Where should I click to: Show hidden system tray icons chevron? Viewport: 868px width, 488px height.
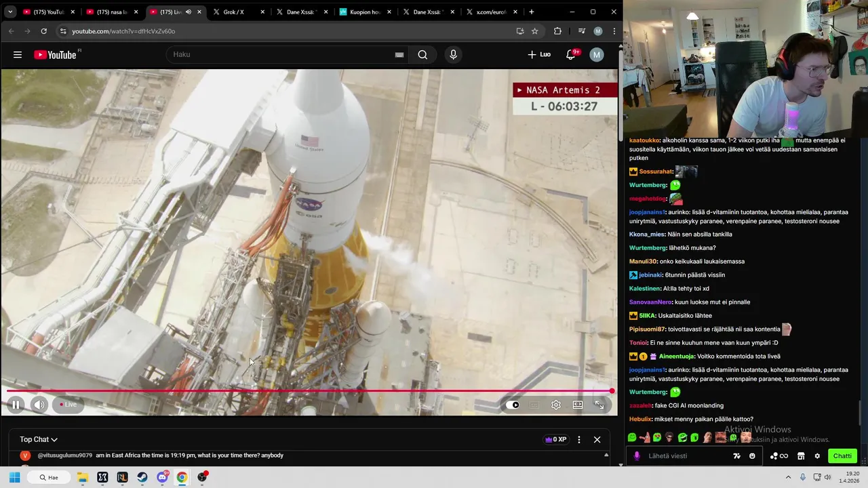pos(788,477)
